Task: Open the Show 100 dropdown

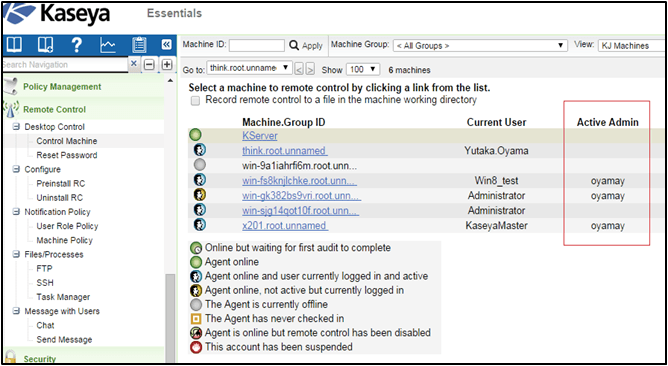Action: (x=363, y=69)
